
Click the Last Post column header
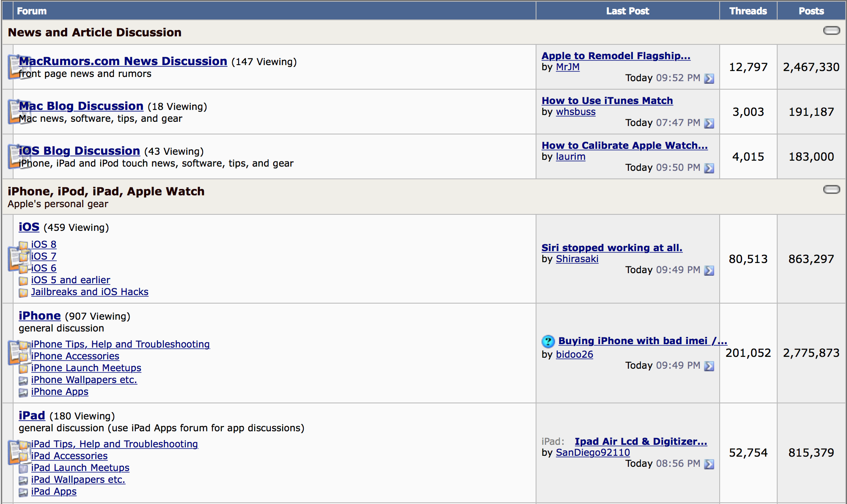point(627,11)
